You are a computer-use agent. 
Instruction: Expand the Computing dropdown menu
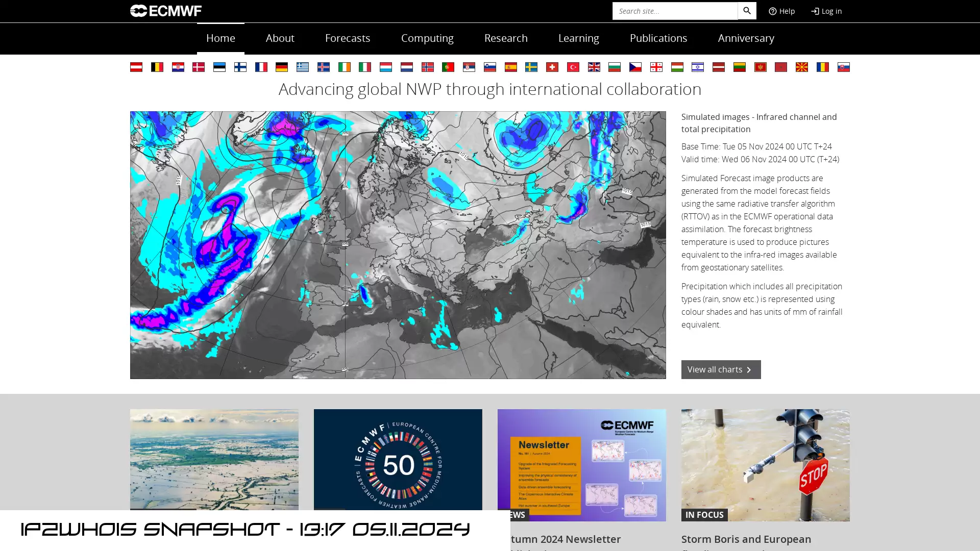[427, 38]
